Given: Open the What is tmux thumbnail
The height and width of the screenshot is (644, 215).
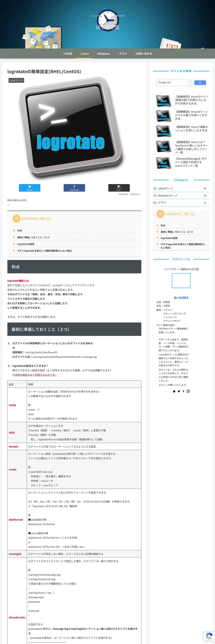Looking at the screenshot, I should [x=163, y=146].
